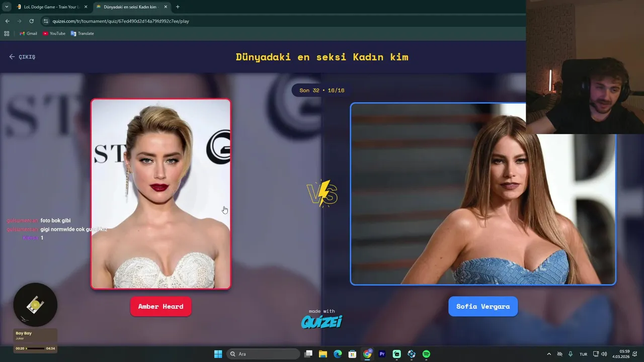
Task: Open the YouTube bookmark
Action: [54, 33]
